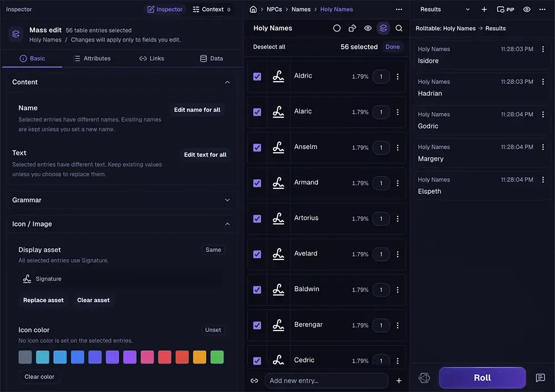Click the Roll button

pyautogui.click(x=482, y=378)
